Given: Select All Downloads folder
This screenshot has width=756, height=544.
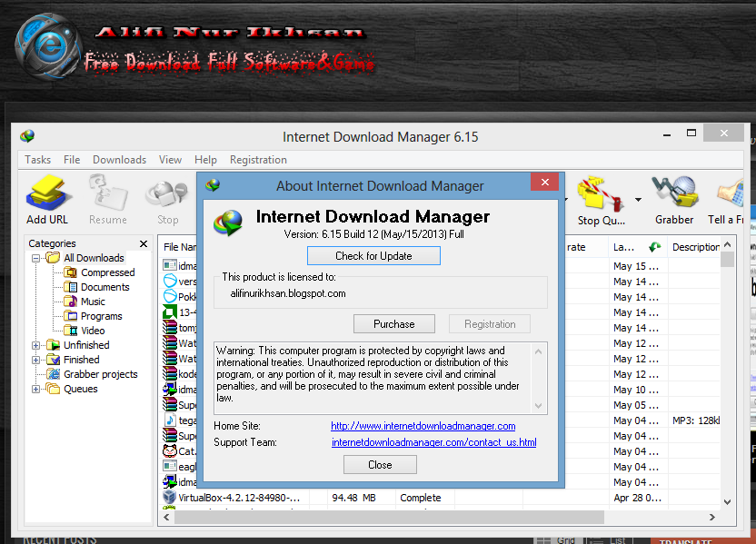Looking at the screenshot, I should pyautogui.click(x=85, y=258).
